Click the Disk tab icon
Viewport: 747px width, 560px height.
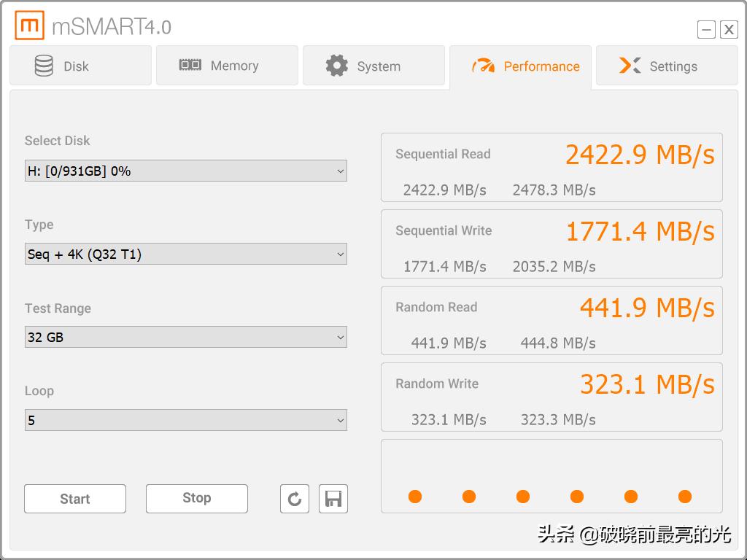[44, 65]
